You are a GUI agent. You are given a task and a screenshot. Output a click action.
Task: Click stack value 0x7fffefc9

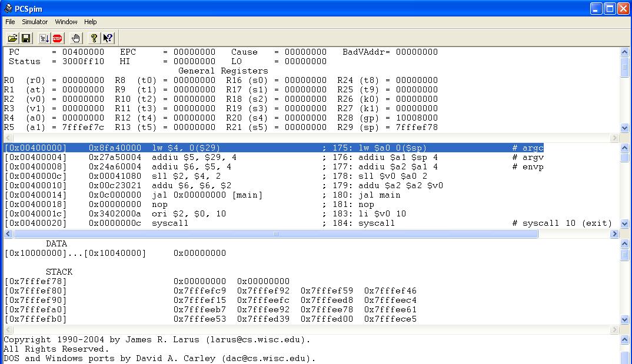click(x=199, y=290)
